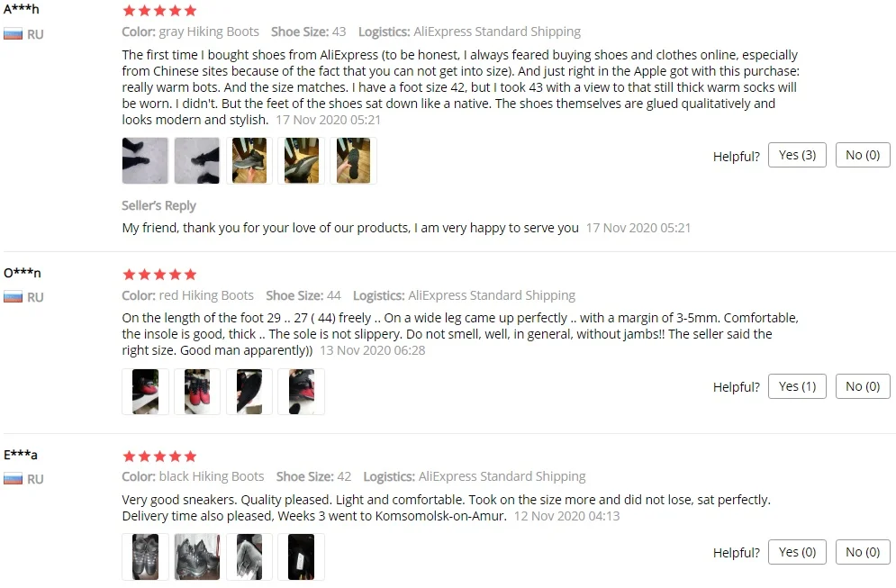Click Yes (0) on E***a's review
Viewport: 896px width, 588px height.
797,552
